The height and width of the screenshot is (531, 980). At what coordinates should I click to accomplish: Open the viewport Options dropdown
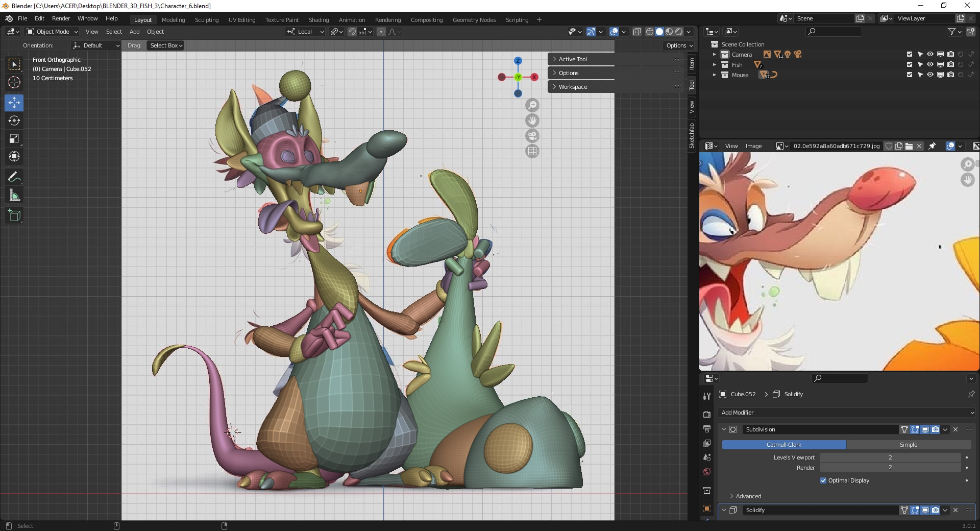pyautogui.click(x=679, y=45)
